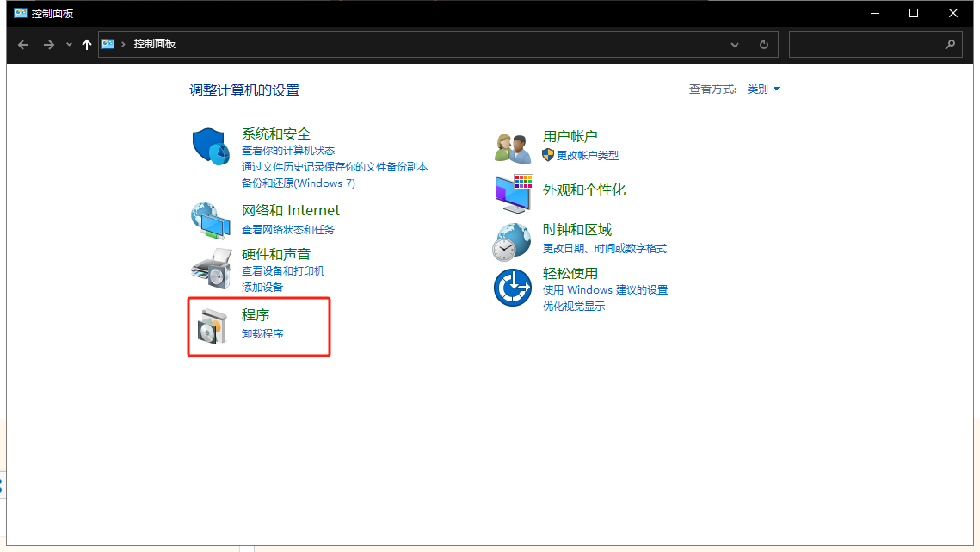Viewport: 980px width, 552px height.
Task: Open 硬件和声音 category
Action: point(275,254)
